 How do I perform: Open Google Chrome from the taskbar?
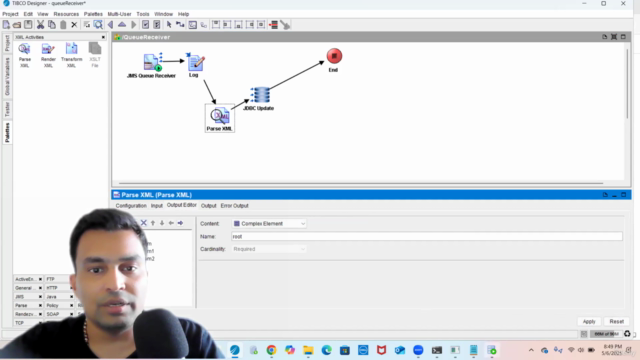tap(271, 350)
